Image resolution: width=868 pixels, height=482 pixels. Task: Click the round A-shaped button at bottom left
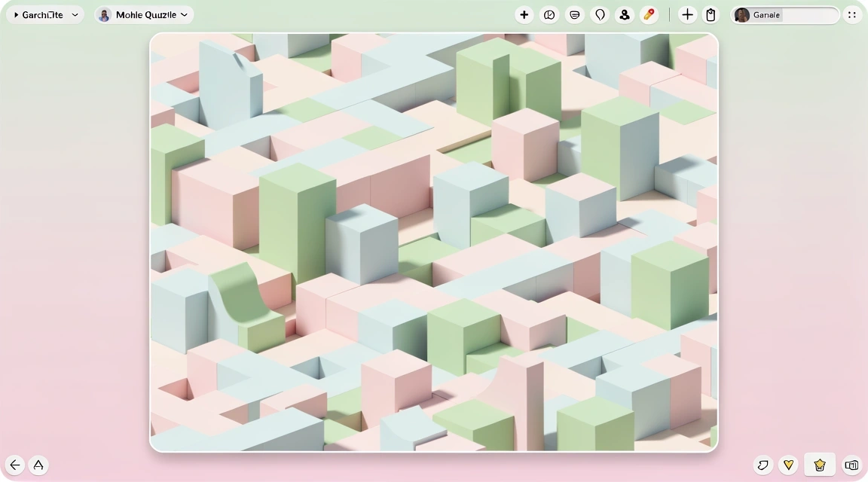(38, 465)
